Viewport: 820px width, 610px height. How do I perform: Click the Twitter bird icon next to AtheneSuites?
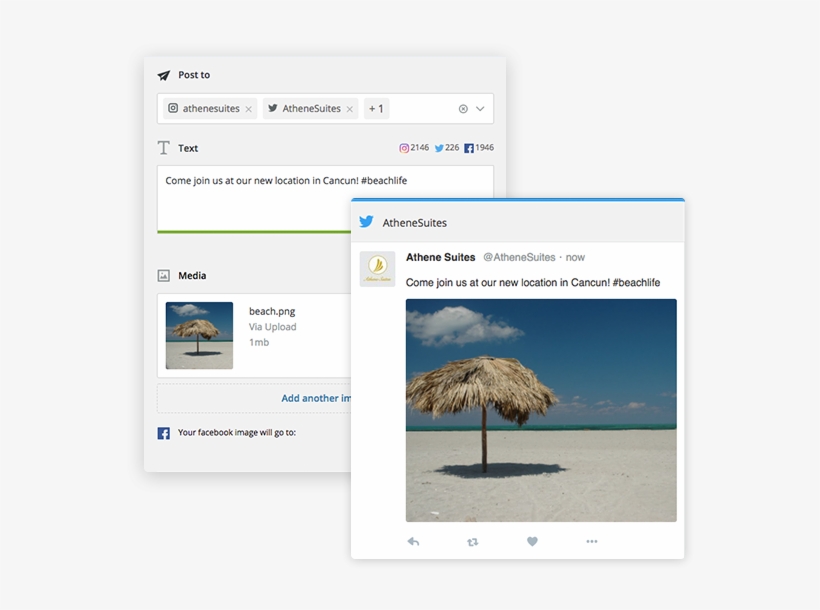pyautogui.click(x=272, y=108)
